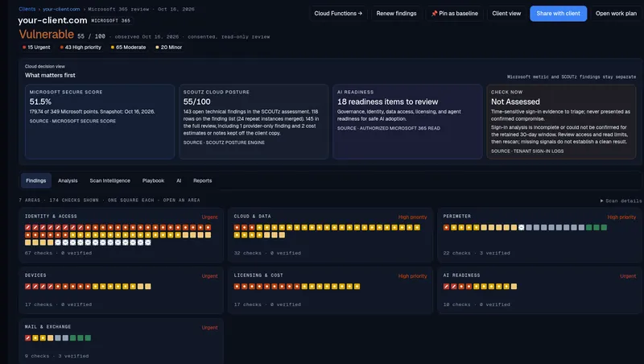The height and width of the screenshot is (364, 644).
Task: Click first check square in Cloud & Data
Action: 237,227
